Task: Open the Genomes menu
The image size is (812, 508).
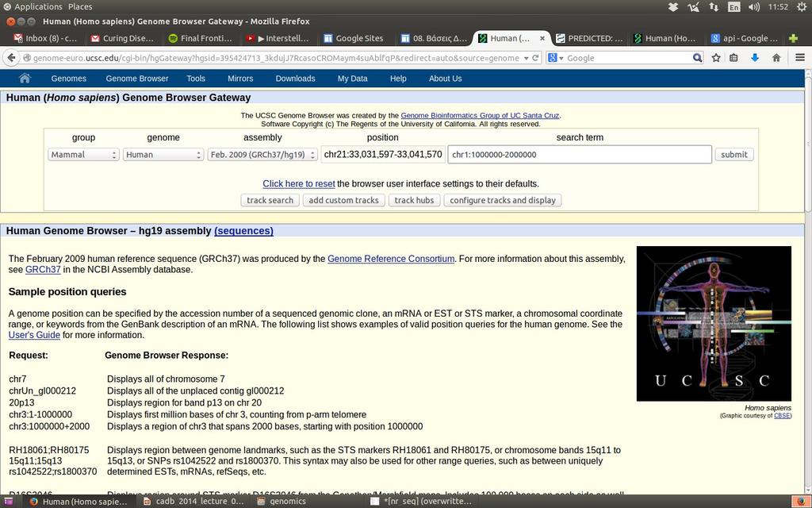Action: [x=68, y=79]
